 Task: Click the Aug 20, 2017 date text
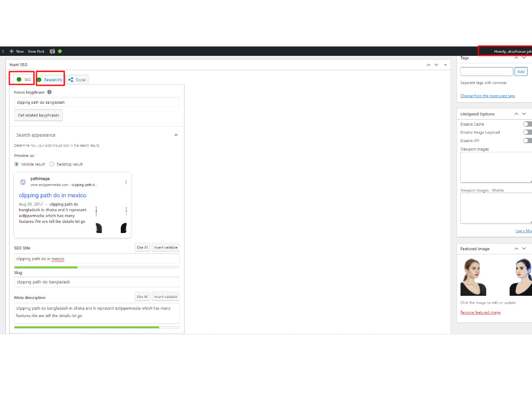tap(31, 204)
